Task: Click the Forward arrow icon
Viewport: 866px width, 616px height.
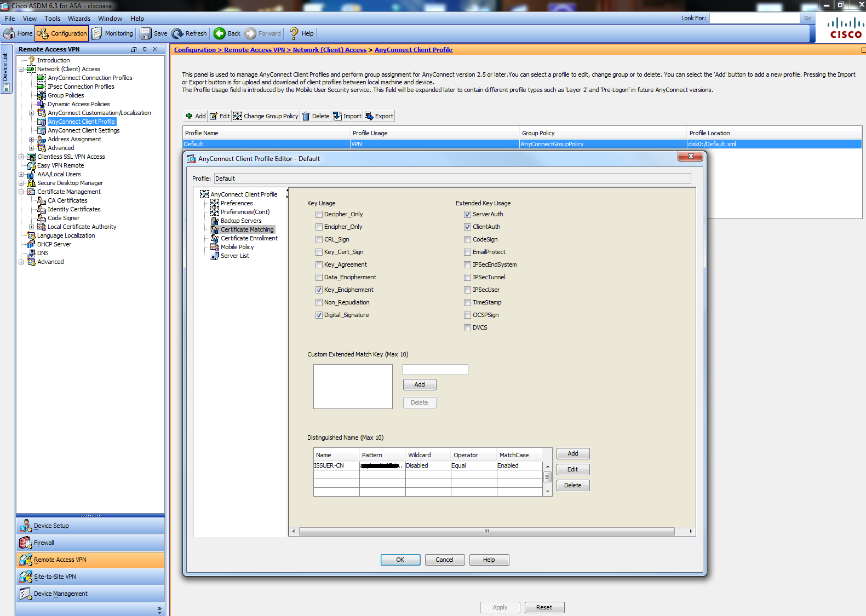Action: click(250, 33)
